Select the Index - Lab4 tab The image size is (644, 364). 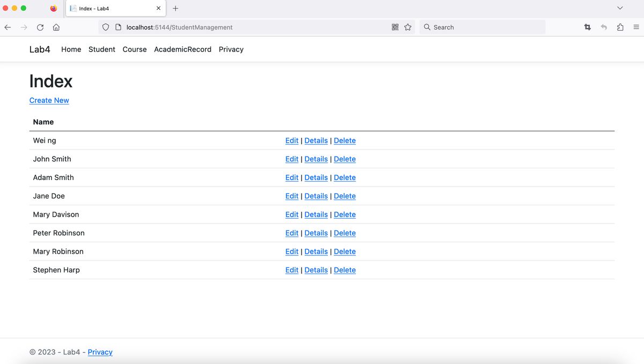[x=116, y=9]
